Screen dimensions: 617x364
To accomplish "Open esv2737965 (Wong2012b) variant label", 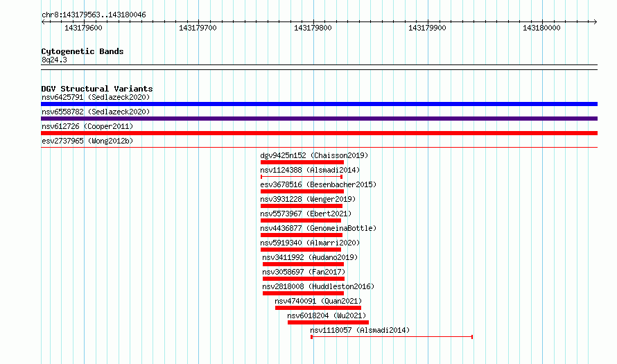I will 87,141.
